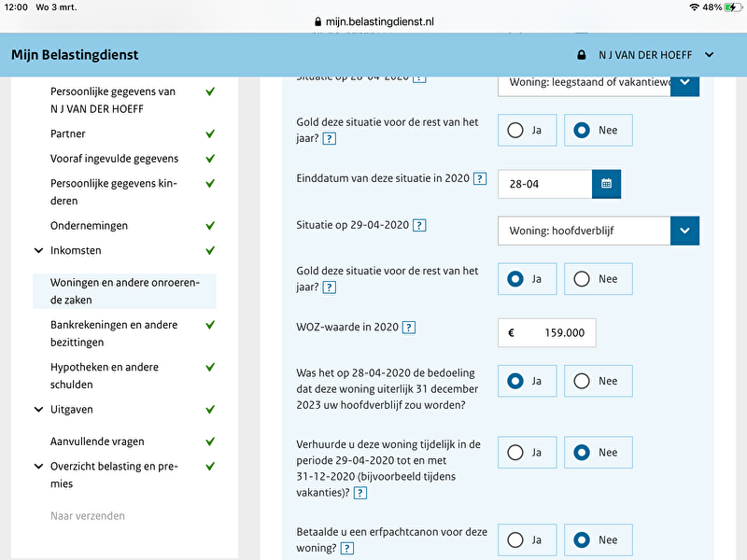Open Hypotheken en andere schulden section
This screenshot has width=747, height=560.
click(105, 375)
